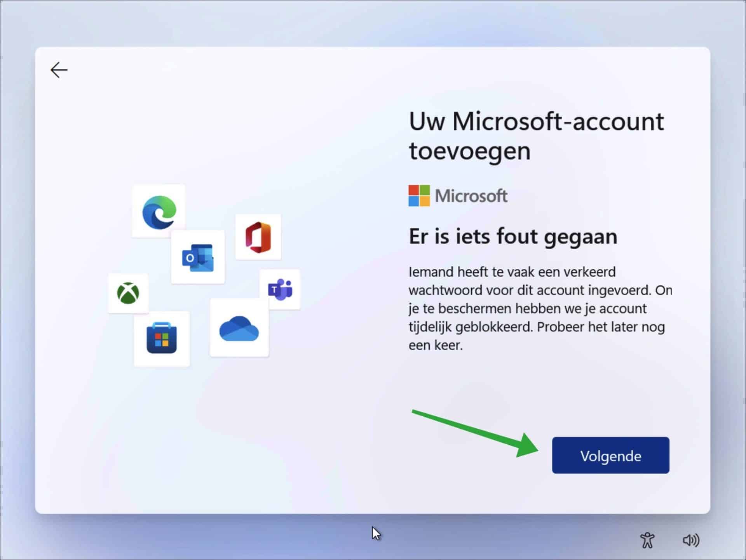Image resolution: width=746 pixels, height=560 pixels.
Task: Select the Microsoft Office icon
Action: (258, 237)
